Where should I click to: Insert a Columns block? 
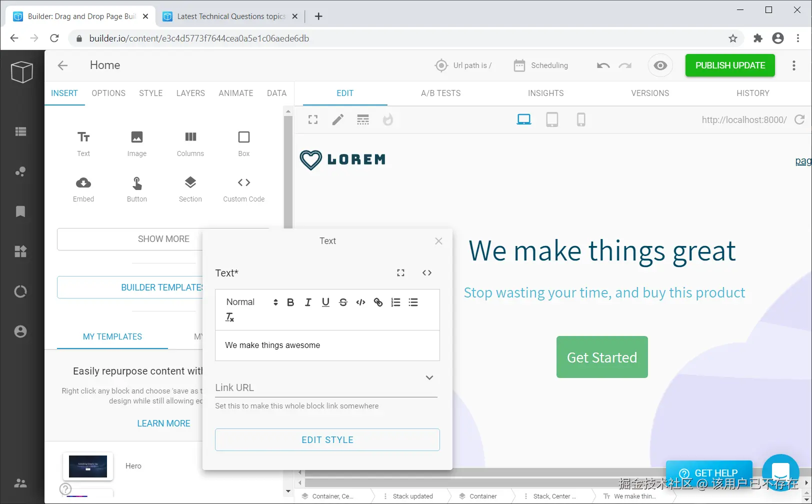[x=190, y=144]
